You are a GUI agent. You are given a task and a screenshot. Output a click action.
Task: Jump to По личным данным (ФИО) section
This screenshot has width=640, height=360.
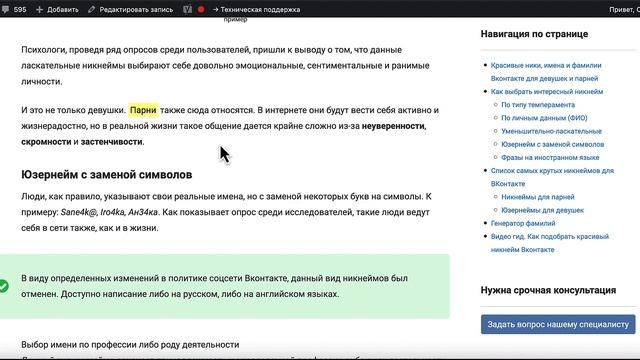pos(544,118)
